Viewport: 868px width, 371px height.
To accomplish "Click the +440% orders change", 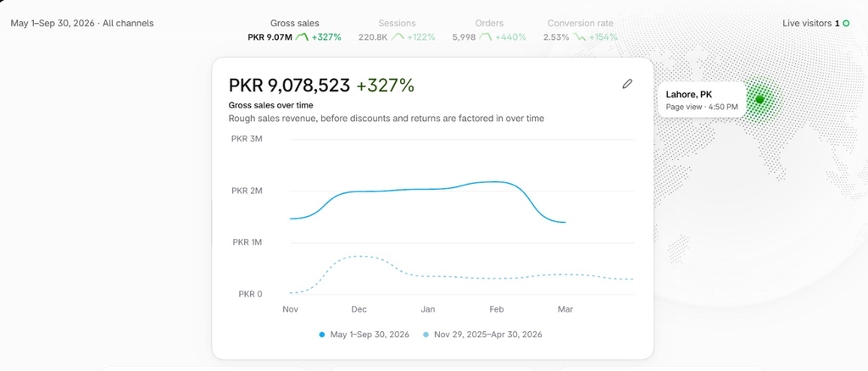I will pyautogui.click(x=510, y=37).
